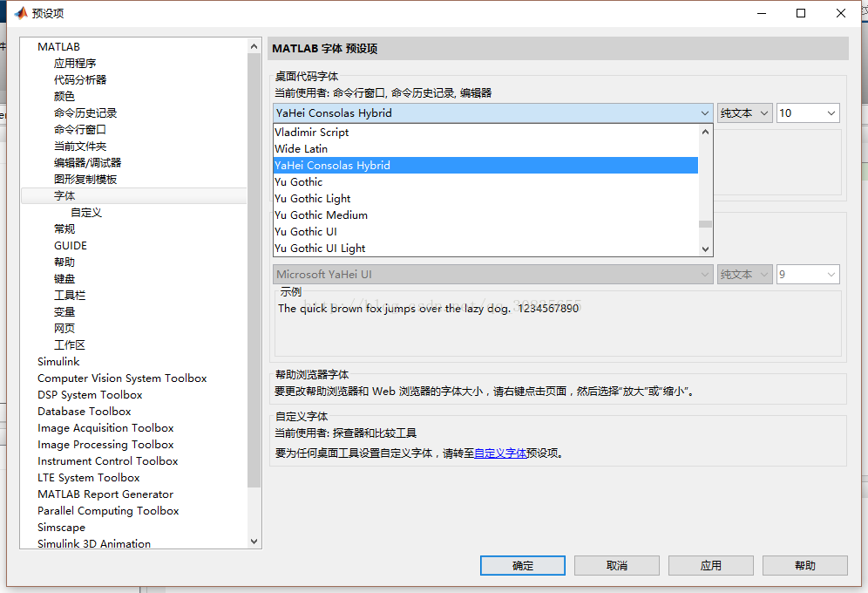Click the 取消 button
The image size is (868, 593).
coord(617,565)
